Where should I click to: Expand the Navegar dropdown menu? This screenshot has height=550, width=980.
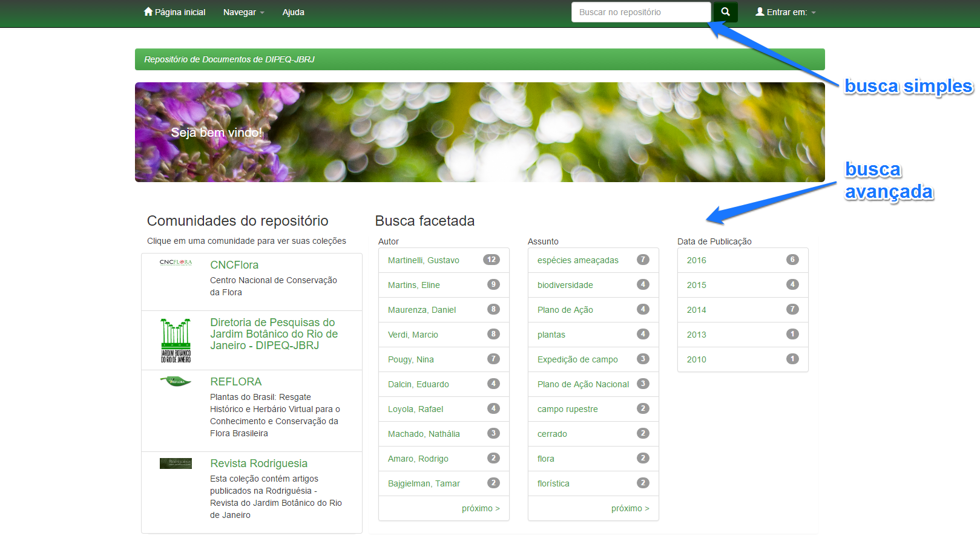point(243,12)
